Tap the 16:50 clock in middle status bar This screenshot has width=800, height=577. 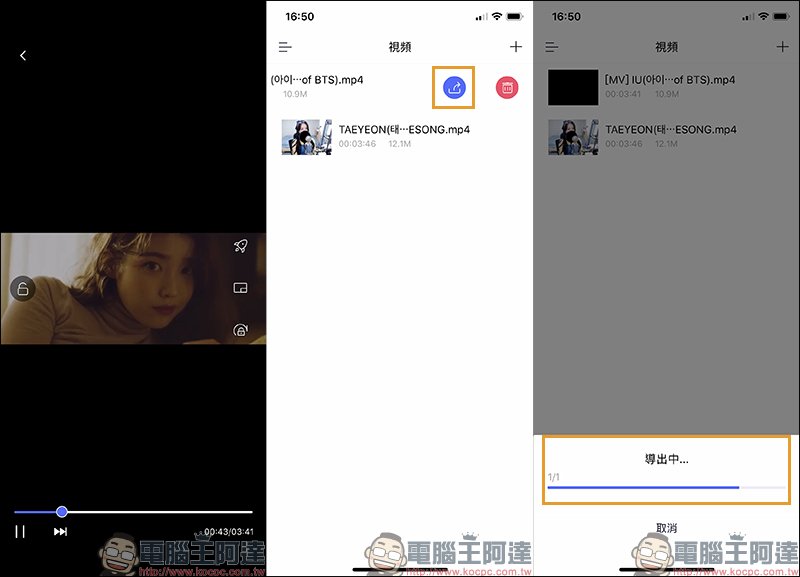[299, 17]
